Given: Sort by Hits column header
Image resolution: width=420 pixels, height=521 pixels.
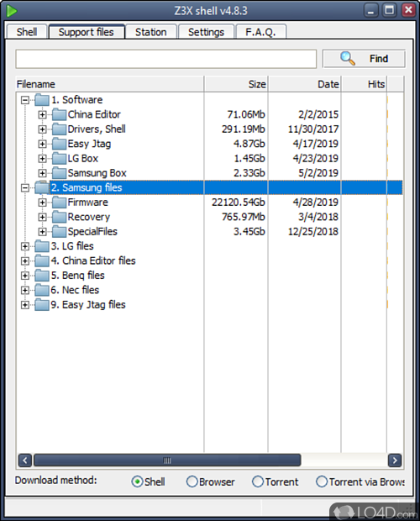Looking at the screenshot, I should (x=365, y=84).
